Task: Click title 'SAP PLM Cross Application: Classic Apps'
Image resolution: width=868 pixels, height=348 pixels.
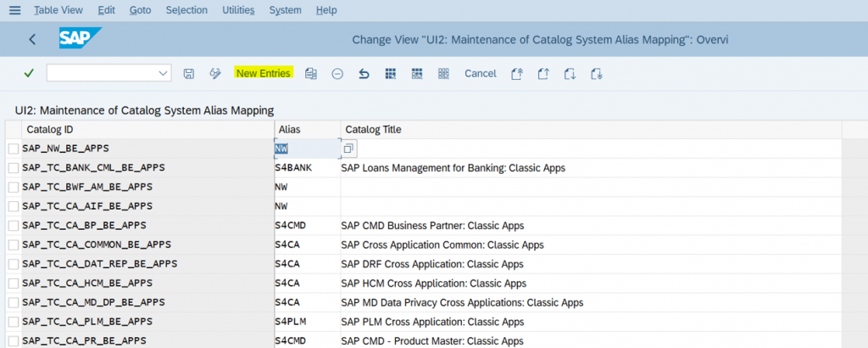Action: tap(433, 322)
